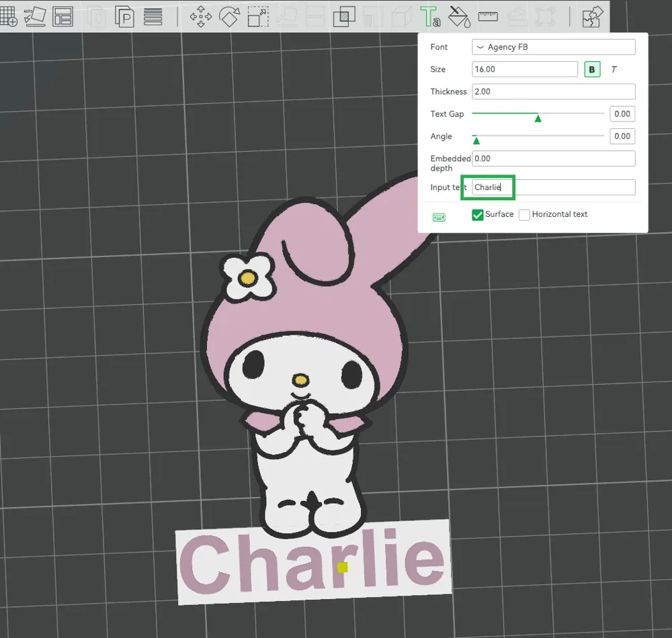
Task: Toggle Bold text style button
Action: (592, 69)
